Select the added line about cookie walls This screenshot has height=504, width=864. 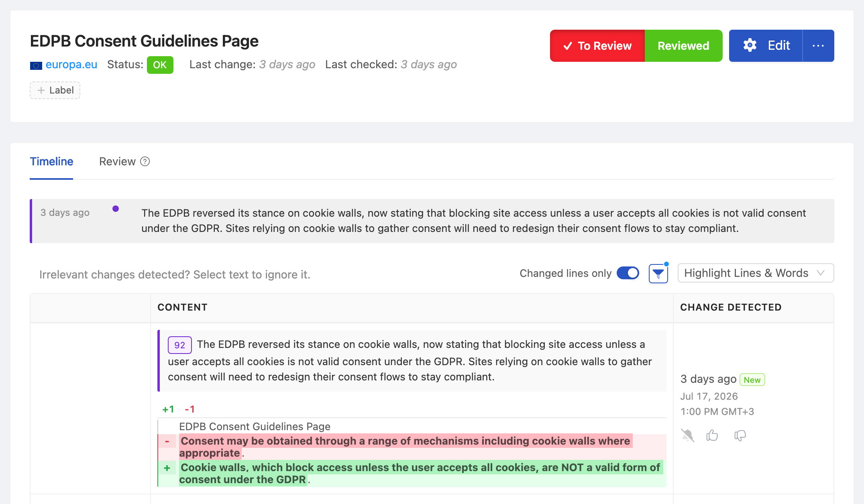[x=412, y=474]
